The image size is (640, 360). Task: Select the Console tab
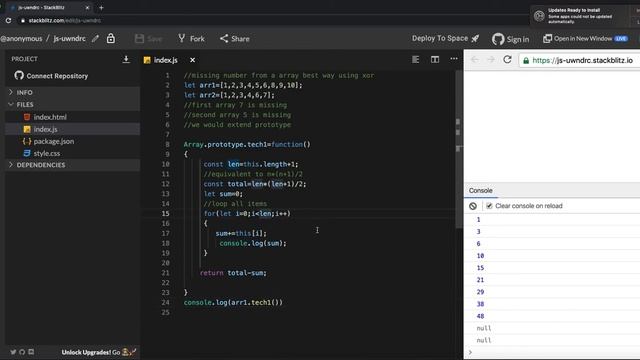(480, 191)
